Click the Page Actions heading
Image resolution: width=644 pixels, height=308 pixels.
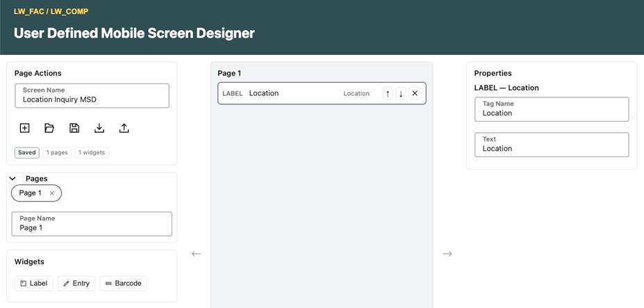[x=38, y=73]
